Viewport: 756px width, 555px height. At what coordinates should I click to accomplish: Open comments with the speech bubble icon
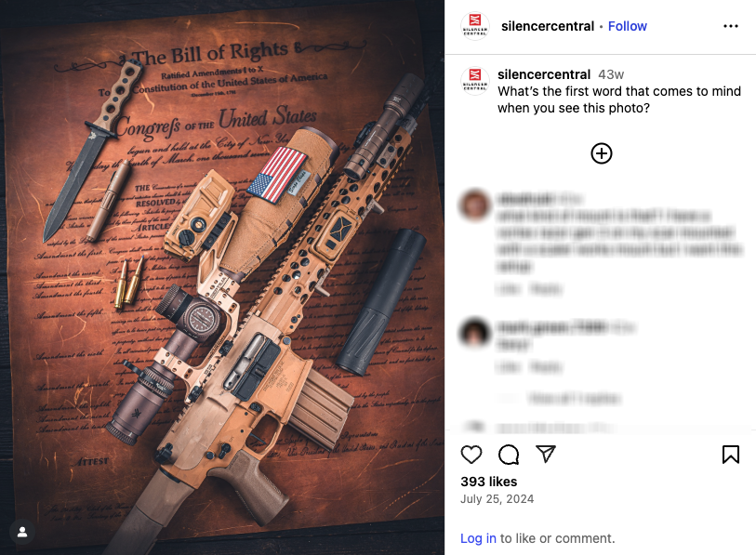click(x=508, y=455)
